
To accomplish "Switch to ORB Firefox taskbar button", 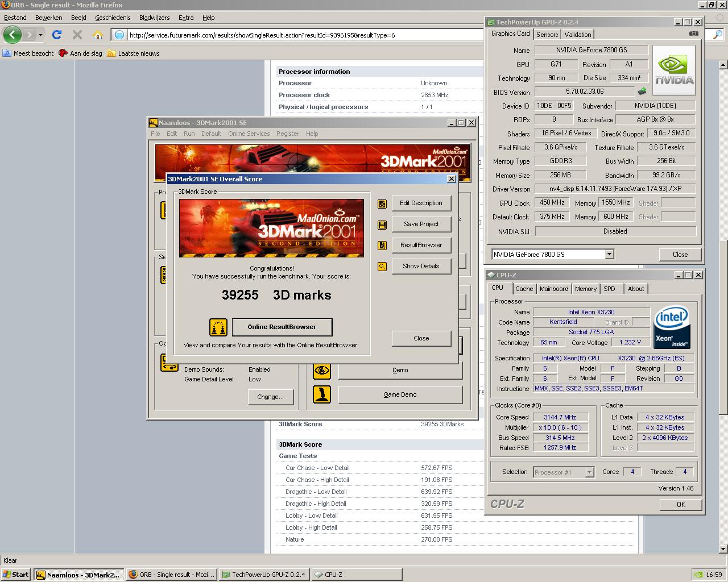I will tap(172, 575).
